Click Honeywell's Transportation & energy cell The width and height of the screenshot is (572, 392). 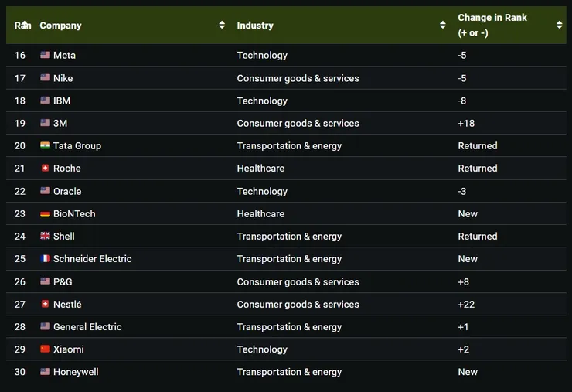pos(289,372)
